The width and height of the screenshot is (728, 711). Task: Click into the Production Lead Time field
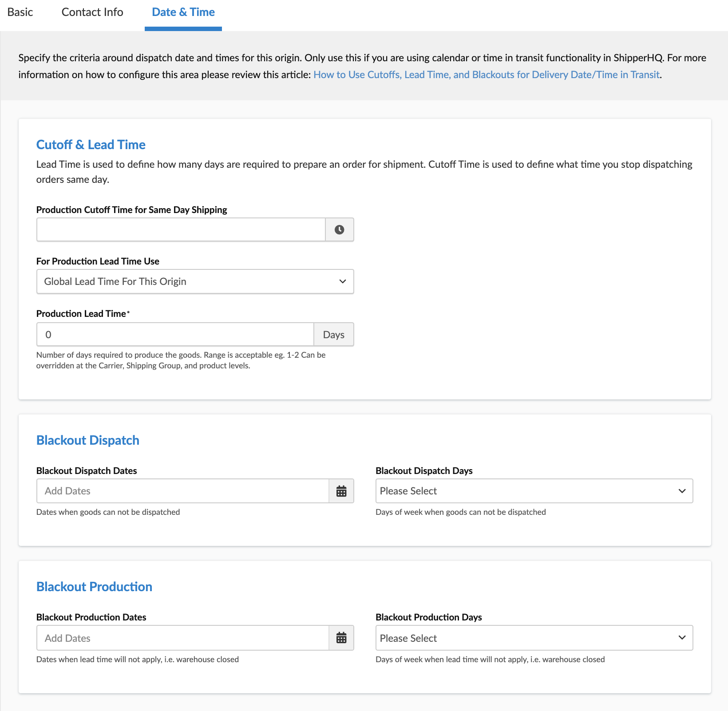(x=175, y=334)
